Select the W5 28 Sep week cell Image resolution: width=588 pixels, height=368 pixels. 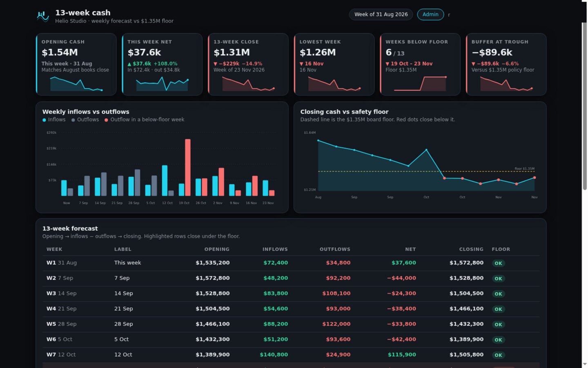tap(61, 324)
